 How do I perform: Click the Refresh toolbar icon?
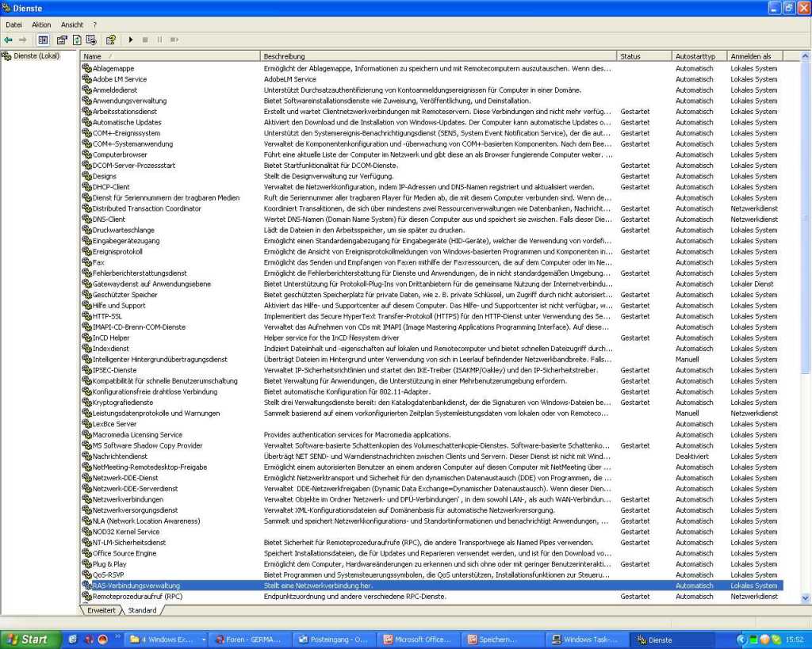pos(77,40)
